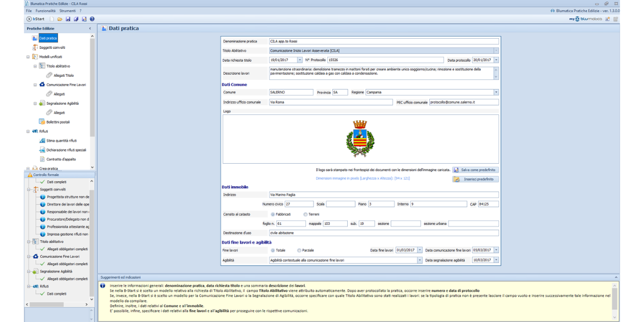Click the Salva come predefinito button
This screenshot has height=322, width=644.
click(x=475, y=170)
